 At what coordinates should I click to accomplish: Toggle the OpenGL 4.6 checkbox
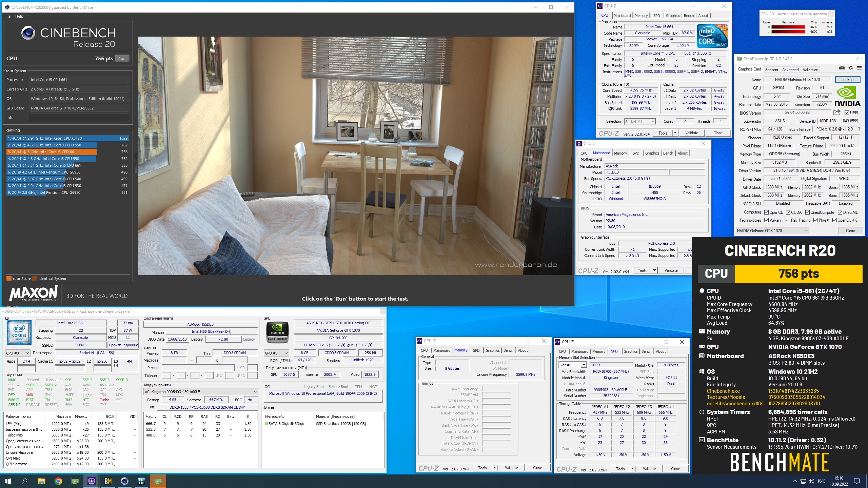(x=834, y=220)
